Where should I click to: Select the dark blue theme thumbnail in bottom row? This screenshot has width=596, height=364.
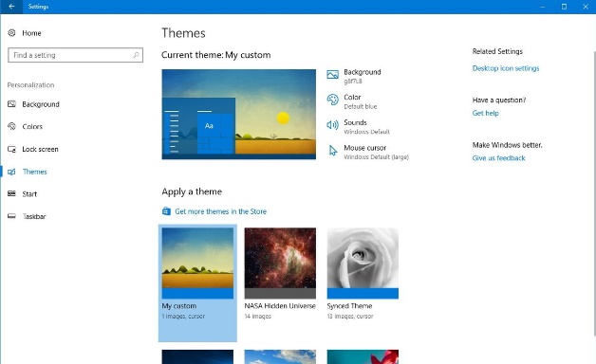pyautogui.click(x=197, y=356)
